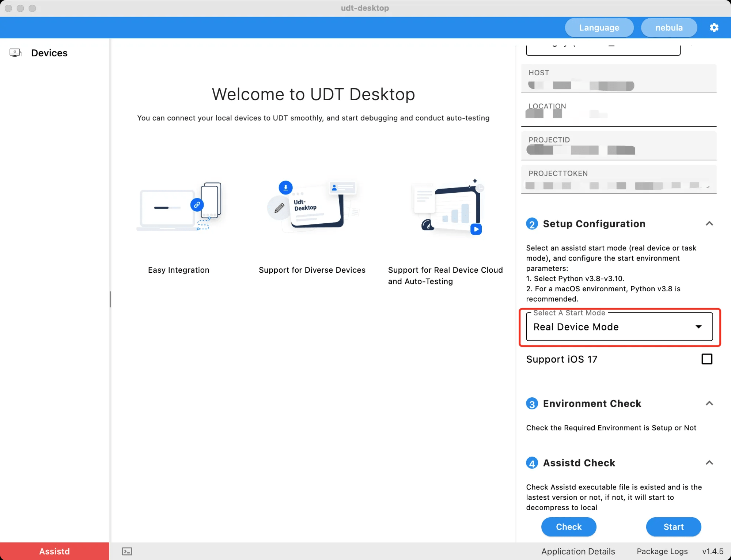The image size is (731, 560).
Task: Collapse the Environment Check section
Action: (x=709, y=404)
